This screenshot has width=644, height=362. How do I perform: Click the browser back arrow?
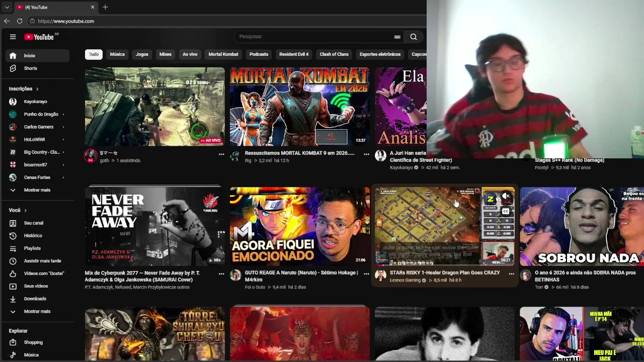[x=7, y=21]
